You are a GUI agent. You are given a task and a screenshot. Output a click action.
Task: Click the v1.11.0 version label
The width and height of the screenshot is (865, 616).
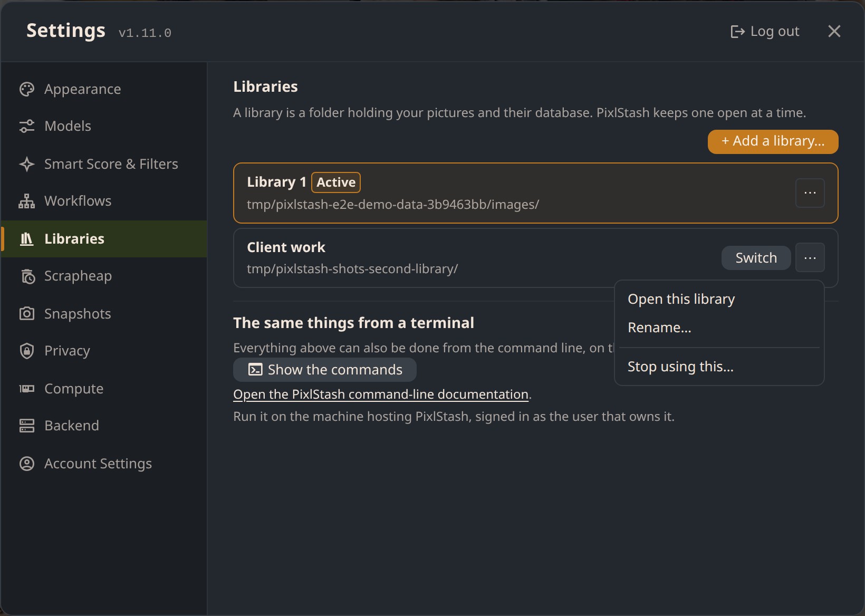(145, 33)
